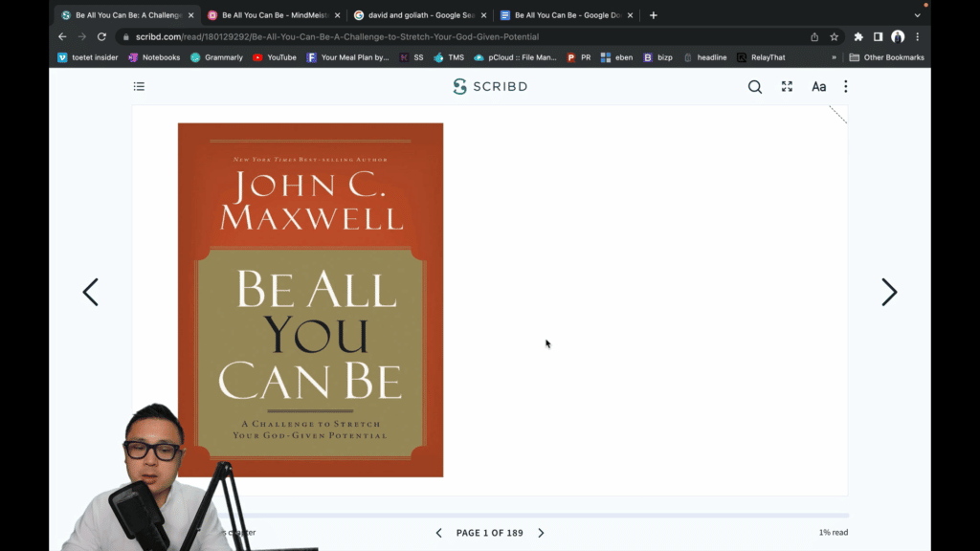Open Notebooks bookmark
The width and height of the screenshot is (980, 551).
pos(154,57)
